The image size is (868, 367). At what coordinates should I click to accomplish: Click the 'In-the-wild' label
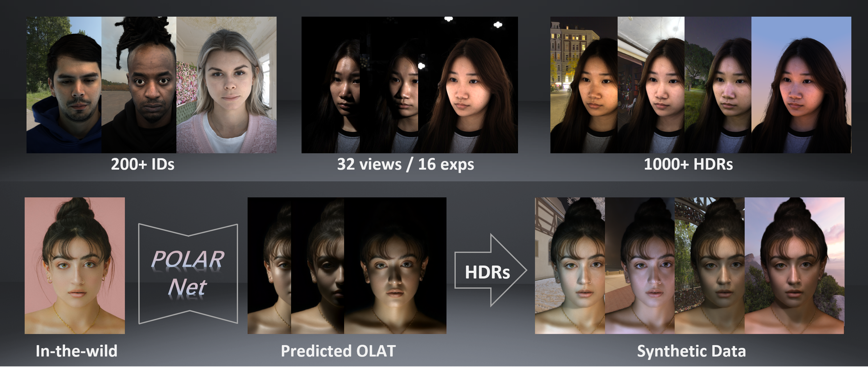76,351
